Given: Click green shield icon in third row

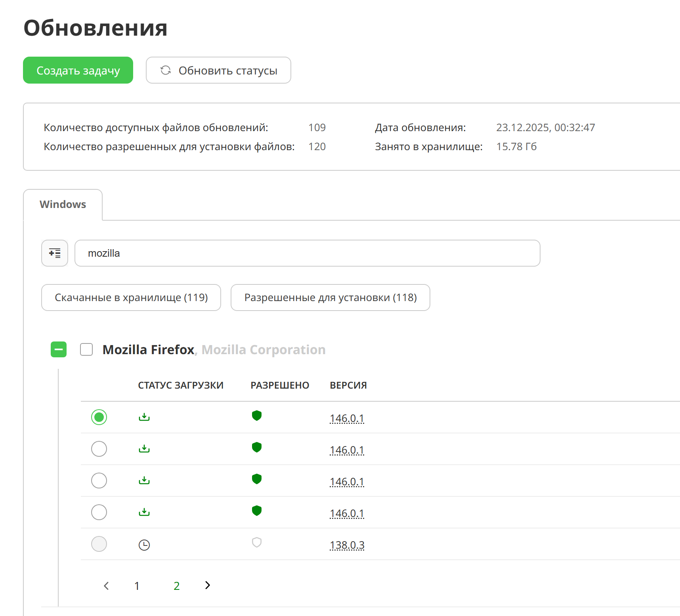Looking at the screenshot, I should [x=257, y=479].
